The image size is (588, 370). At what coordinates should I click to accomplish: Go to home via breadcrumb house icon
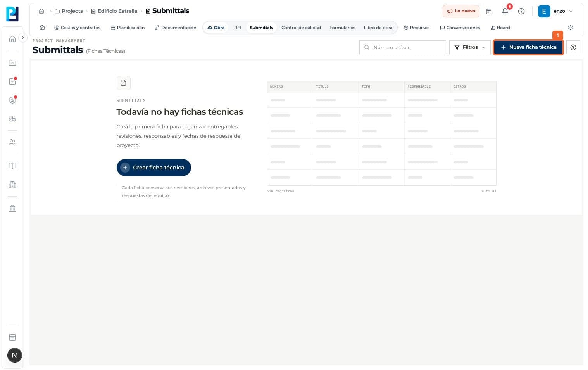[x=41, y=11]
